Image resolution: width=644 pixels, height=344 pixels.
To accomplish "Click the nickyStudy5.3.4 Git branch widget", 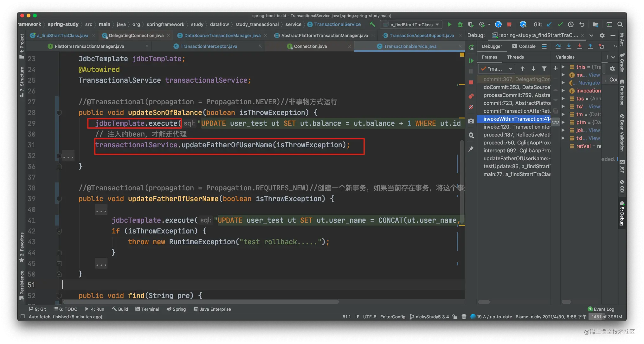I will pyautogui.click(x=429, y=317).
